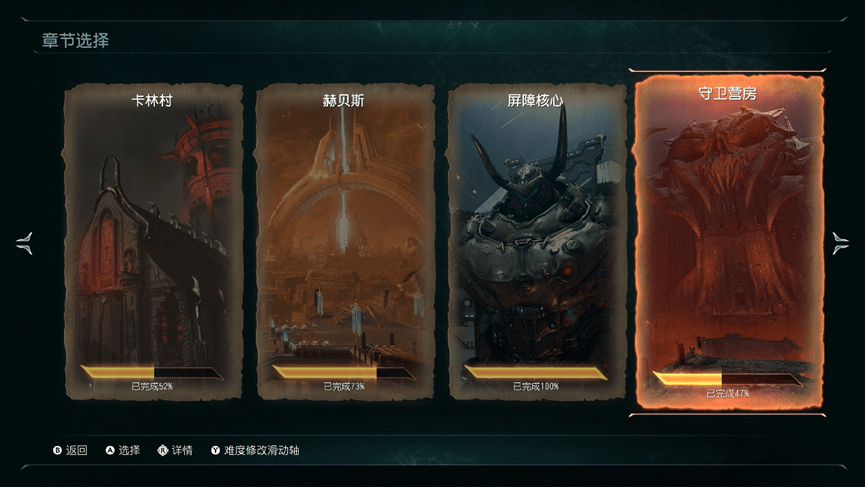
Task: Click the B button icon for 返回
Action: [57, 451]
